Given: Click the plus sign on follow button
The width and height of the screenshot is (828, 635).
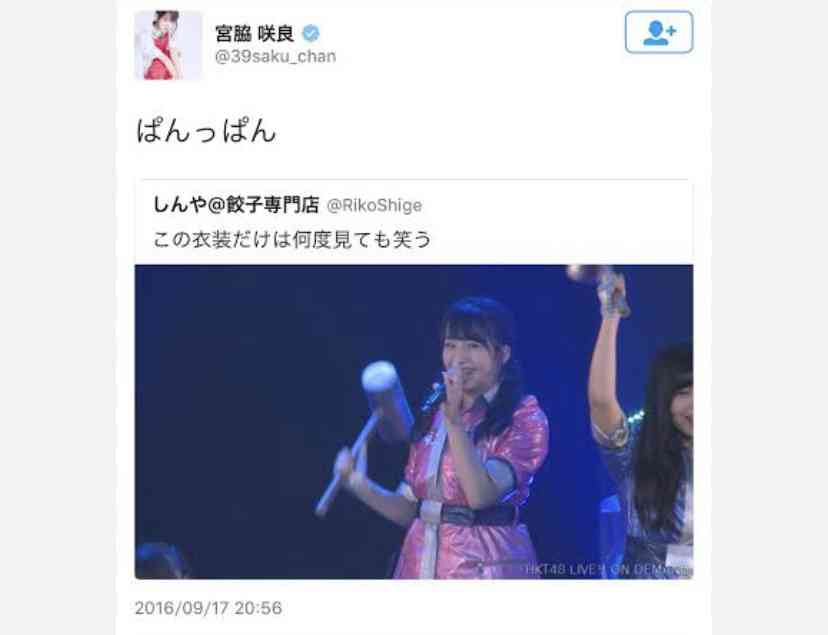Looking at the screenshot, I should tap(671, 31).
